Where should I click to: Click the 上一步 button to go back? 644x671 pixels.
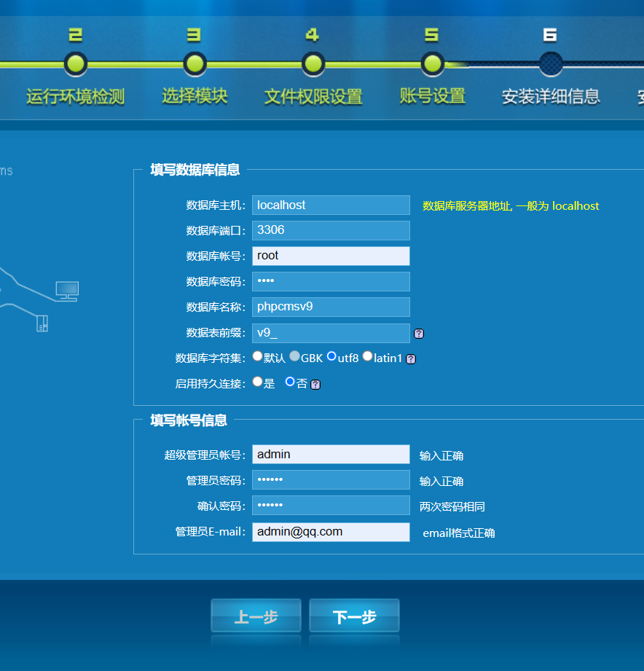tap(256, 616)
